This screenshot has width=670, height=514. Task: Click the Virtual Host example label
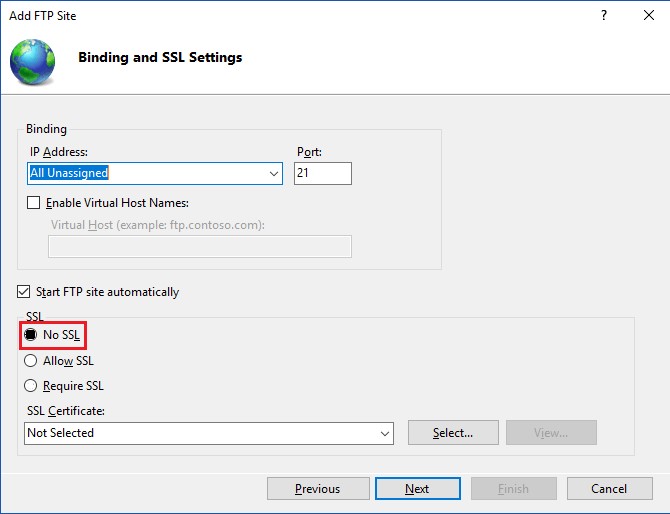tap(158, 225)
